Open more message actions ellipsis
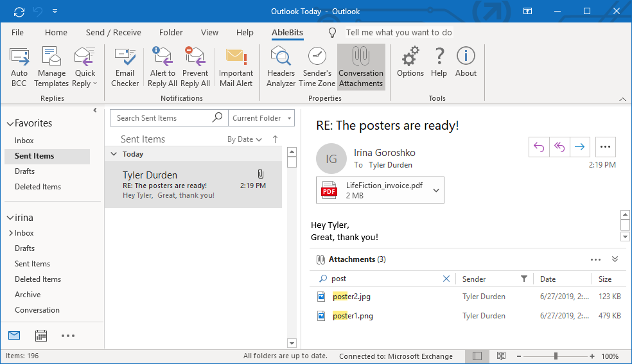The image size is (632, 364). click(605, 147)
